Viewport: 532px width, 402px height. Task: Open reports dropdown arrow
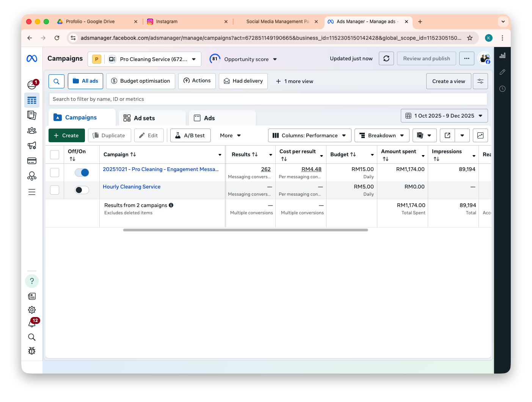click(424, 135)
